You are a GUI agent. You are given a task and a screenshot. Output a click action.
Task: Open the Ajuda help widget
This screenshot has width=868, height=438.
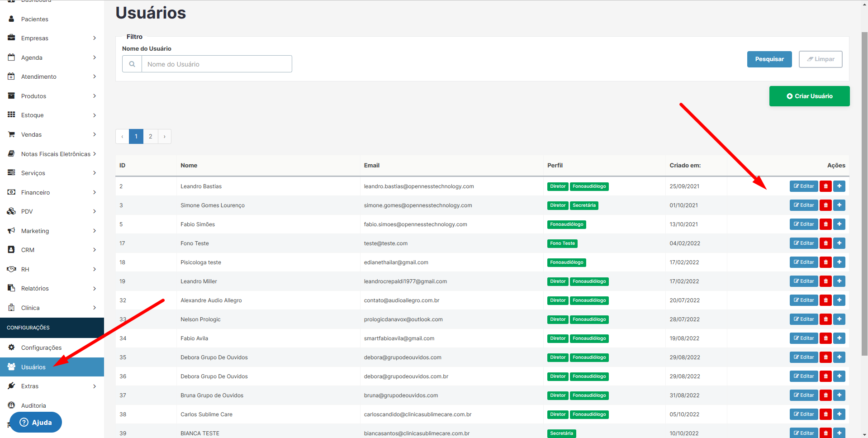[36, 422]
